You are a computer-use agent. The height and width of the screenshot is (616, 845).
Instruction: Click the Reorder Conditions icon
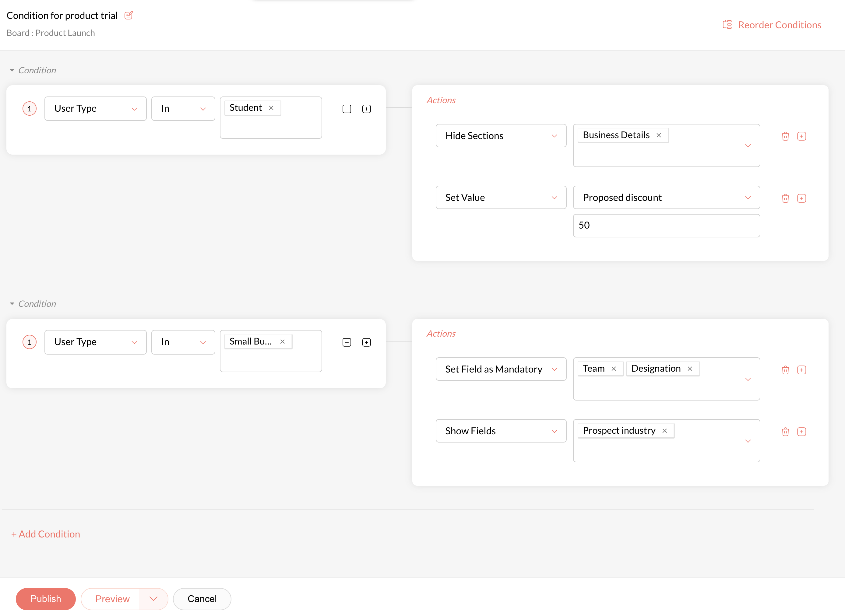point(727,25)
